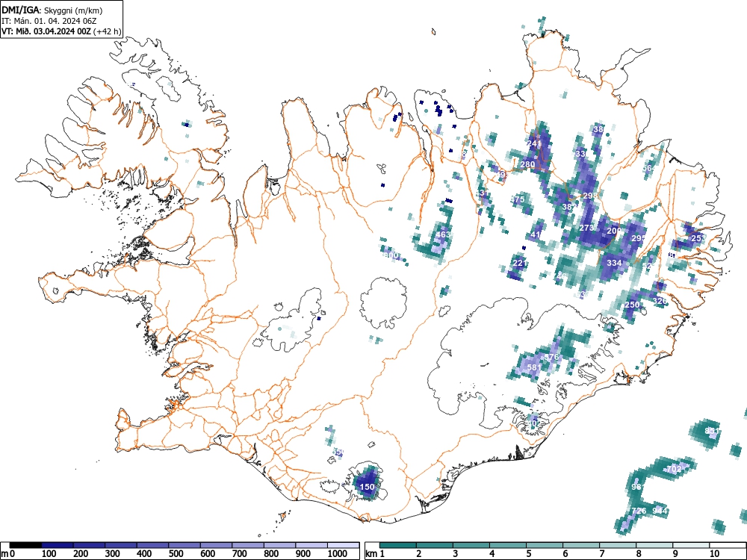Click the 500–600 m legend color block
Viewport: 747px width, 560px height.
pyautogui.click(x=185, y=545)
